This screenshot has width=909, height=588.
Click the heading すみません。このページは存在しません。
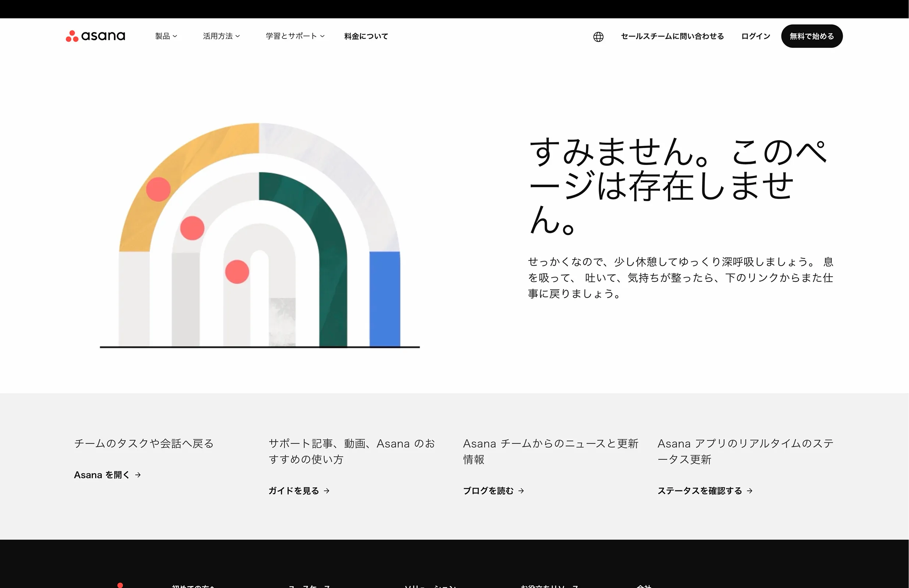[x=678, y=186]
